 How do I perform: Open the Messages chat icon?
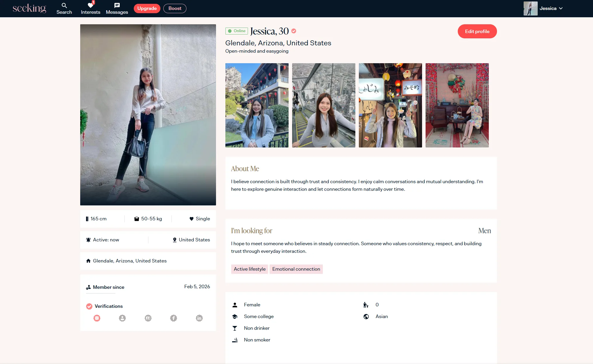point(117,8)
